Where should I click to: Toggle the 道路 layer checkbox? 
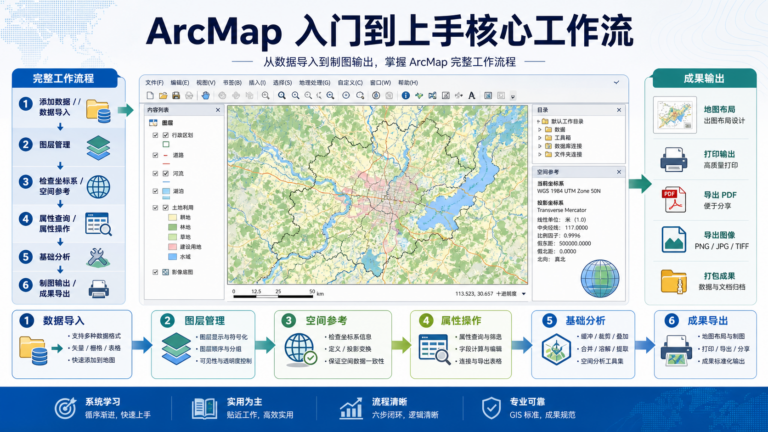point(155,155)
